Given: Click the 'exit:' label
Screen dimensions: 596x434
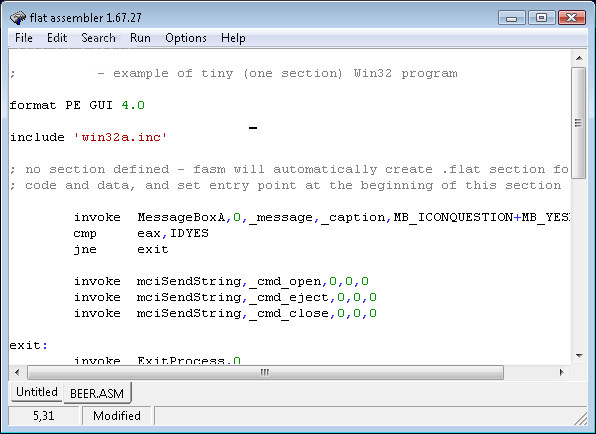Looking at the screenshot, I should pyautogui.click(x=29, y=345).
